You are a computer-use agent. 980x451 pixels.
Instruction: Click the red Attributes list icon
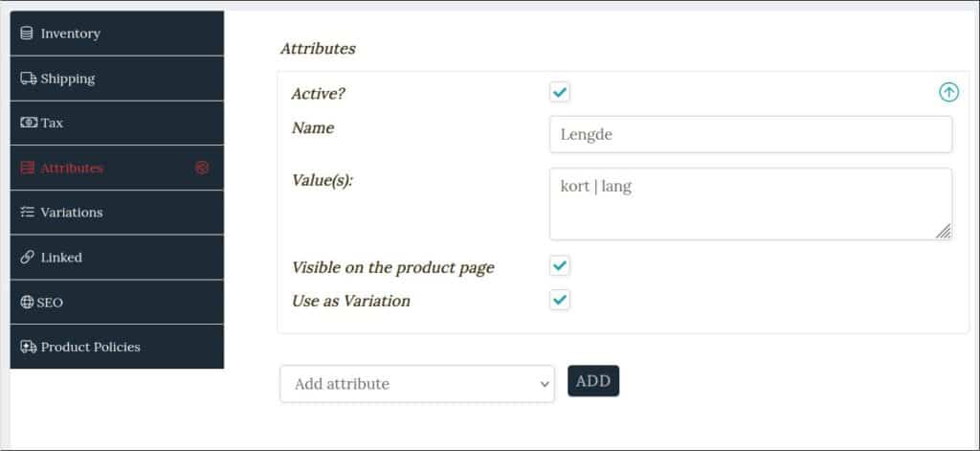[x=27, y=168]
